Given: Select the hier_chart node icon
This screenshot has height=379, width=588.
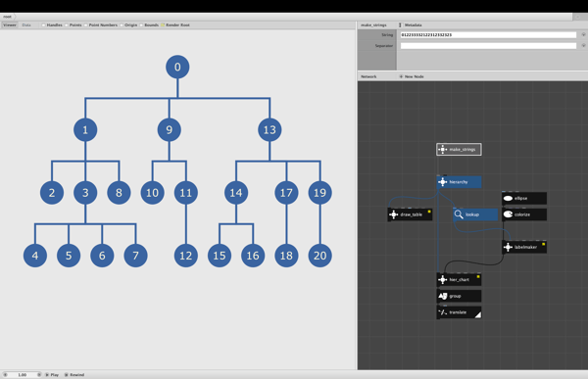Looking at the screenshot, I should pyautogui.click(x=443, y=280).
